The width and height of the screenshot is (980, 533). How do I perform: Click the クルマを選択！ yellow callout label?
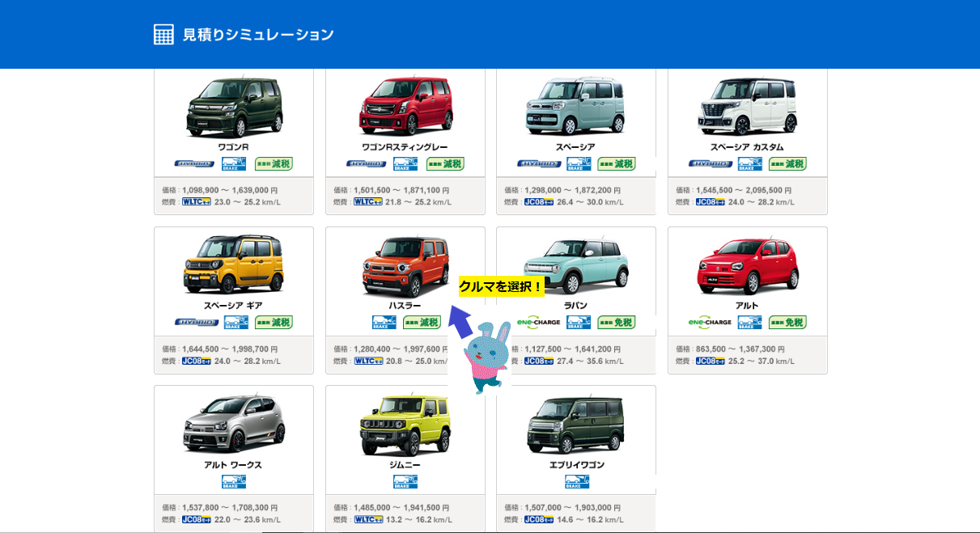click(501, 286)
